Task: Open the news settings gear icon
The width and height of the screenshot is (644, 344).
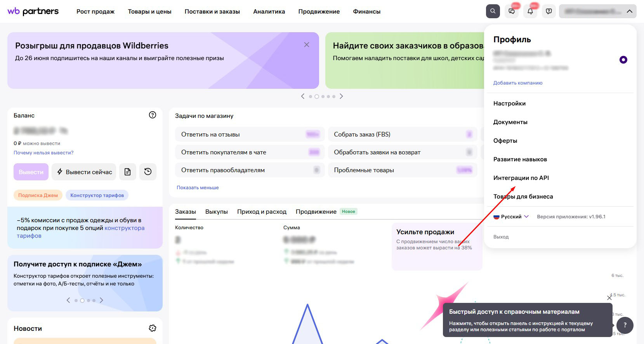Action: point(153,328)
